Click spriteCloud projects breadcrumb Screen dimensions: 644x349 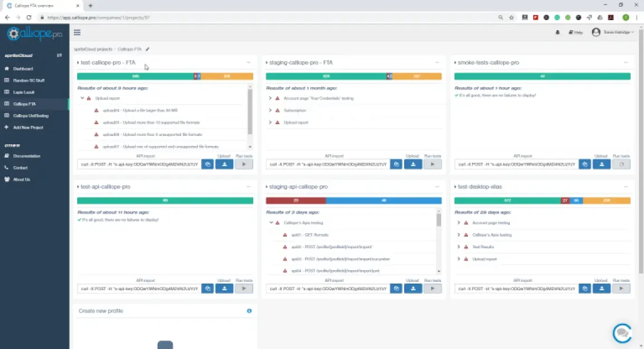click(93, 49)
